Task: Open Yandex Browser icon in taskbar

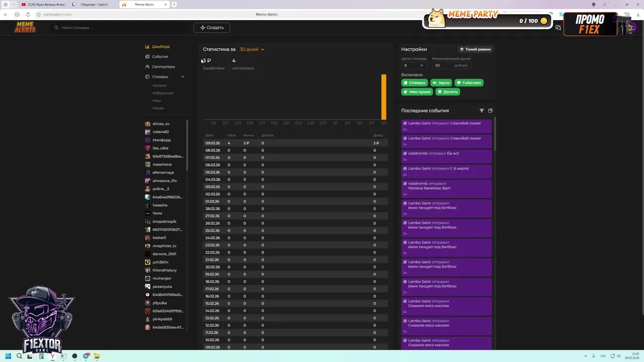Action: (52, 356)
